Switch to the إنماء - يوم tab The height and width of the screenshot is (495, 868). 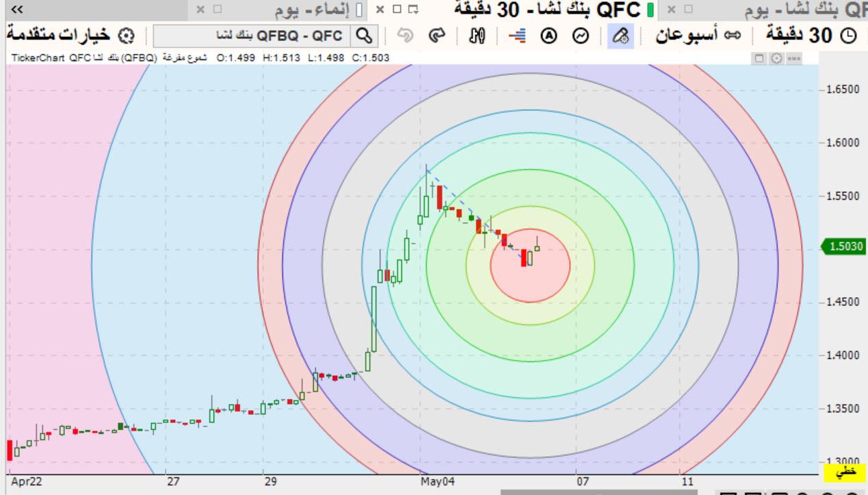click(313, 9)
